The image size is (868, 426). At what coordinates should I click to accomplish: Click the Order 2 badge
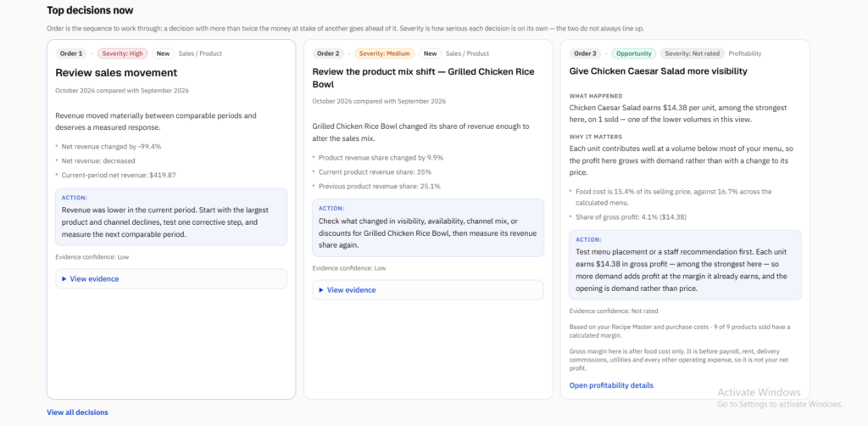[328, 53]
